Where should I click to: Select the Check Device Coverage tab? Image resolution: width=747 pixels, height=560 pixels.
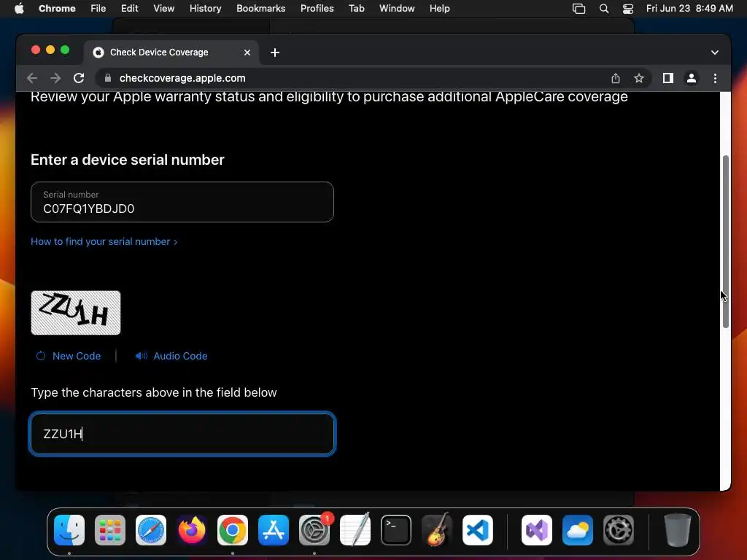click(x=171, y=52)
